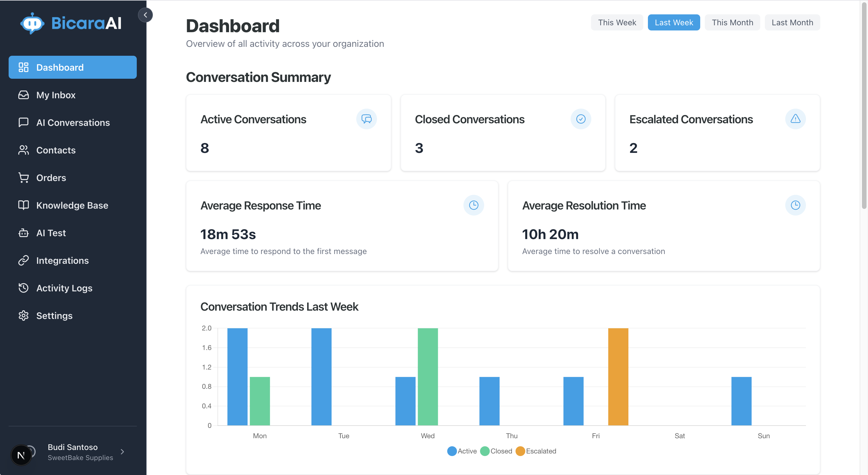Image resolution: width=868 pixels, height=475 pixels.
Task: Open the Dashboard grid icon in sidebar
Action: 23,67
